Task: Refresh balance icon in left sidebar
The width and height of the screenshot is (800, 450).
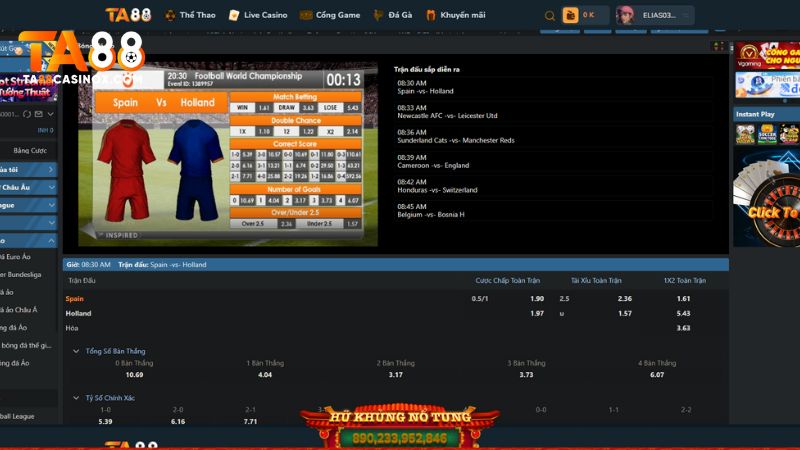Action: point(27,114)
